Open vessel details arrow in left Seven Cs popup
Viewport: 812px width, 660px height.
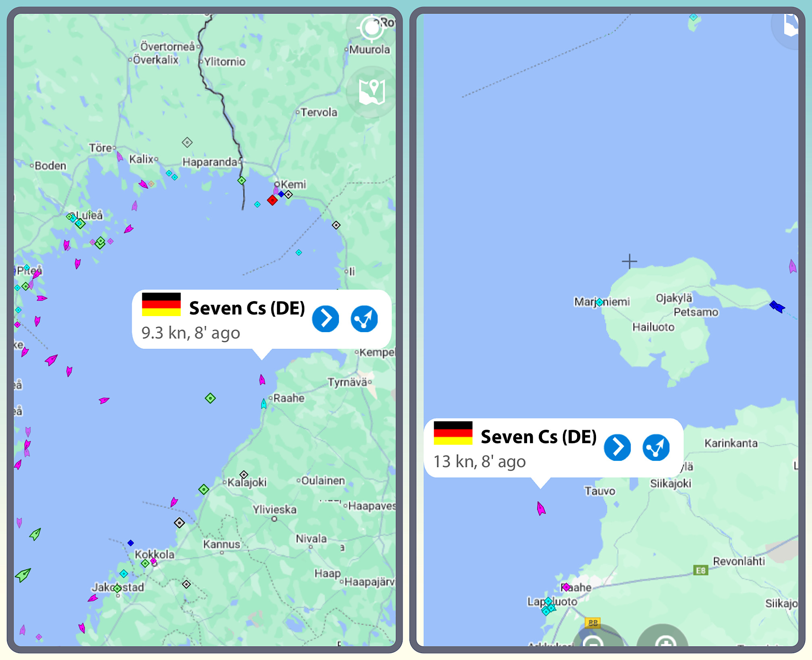325,319
